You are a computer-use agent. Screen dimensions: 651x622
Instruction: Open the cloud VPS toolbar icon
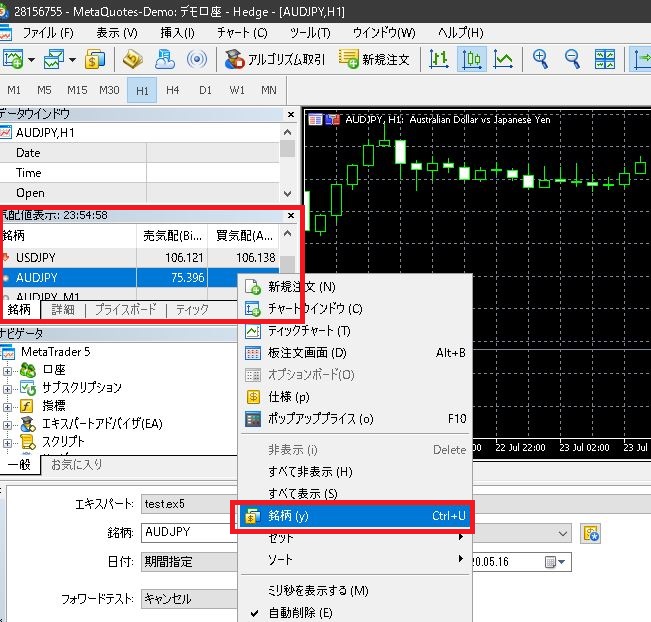pyautogui.click(x=165, y=59)
